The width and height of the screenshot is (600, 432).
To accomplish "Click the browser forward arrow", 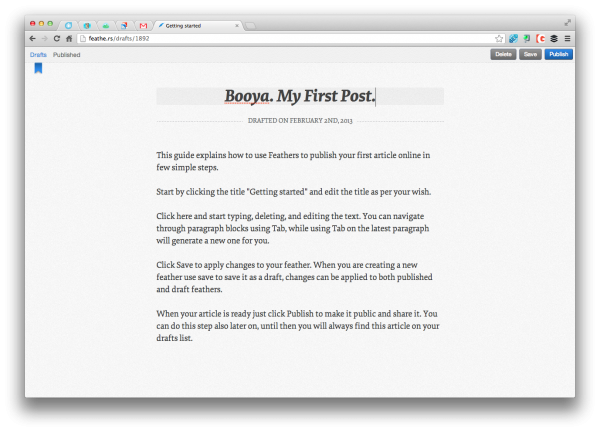I will click(x=45, y=38).
